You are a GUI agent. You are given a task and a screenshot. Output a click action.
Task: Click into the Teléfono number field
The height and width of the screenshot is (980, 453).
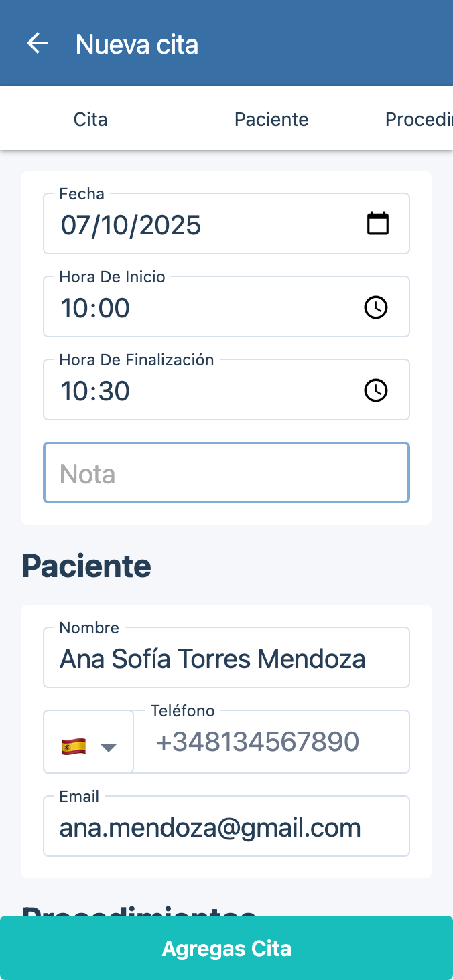(271, 742)
